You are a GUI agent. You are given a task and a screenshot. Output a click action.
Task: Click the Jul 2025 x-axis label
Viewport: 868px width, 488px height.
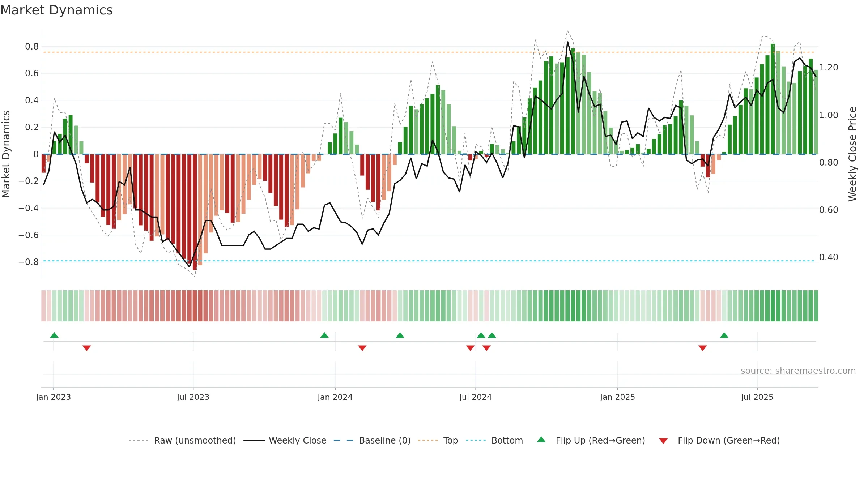pos(757,397)
